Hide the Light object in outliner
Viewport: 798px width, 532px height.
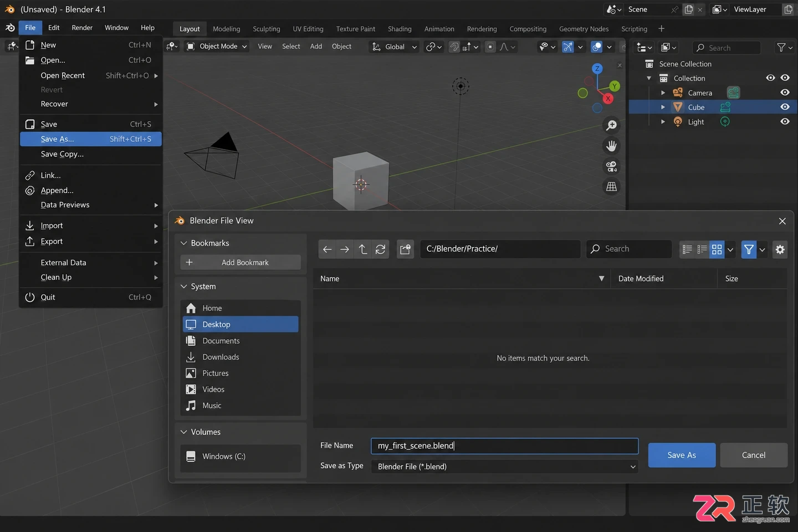tap(785, 121)
